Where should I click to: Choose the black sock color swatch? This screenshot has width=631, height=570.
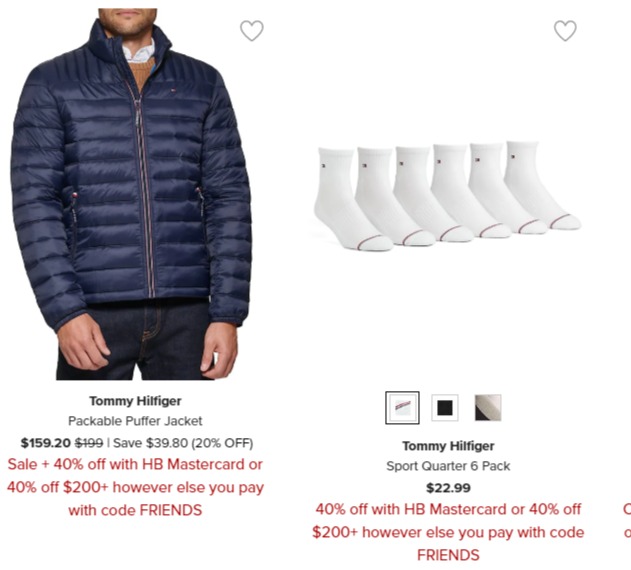445,408
